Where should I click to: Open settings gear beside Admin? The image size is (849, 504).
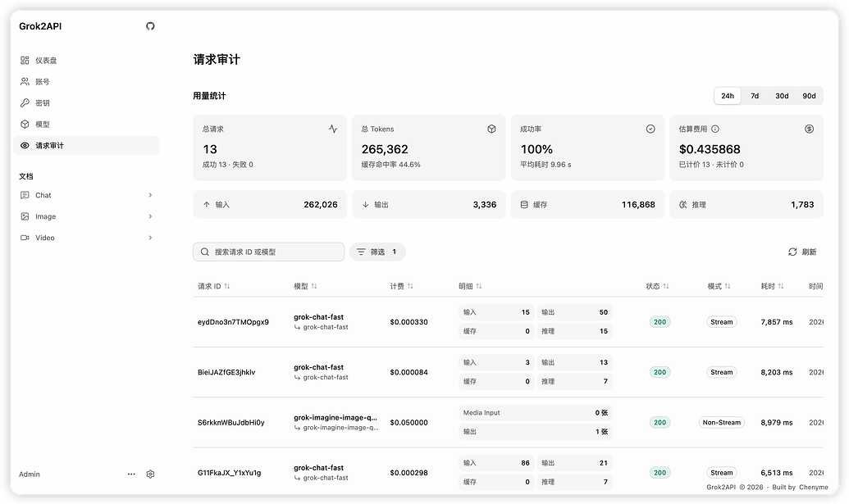[x=151, y=474]
